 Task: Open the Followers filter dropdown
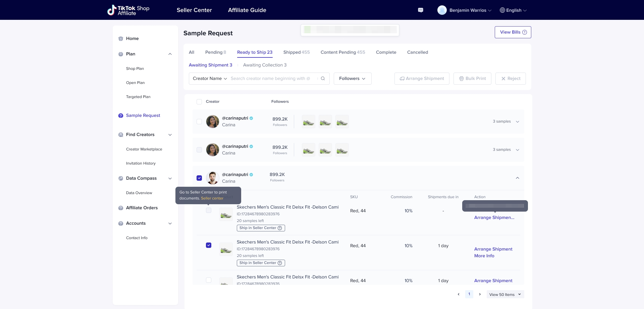coord(353,79)
